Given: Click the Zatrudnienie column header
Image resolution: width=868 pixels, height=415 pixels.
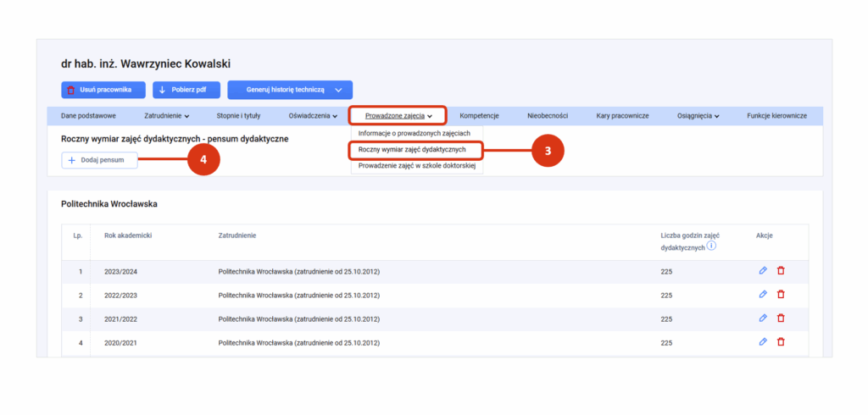Looking at the screenshot, I should point(237,235).
